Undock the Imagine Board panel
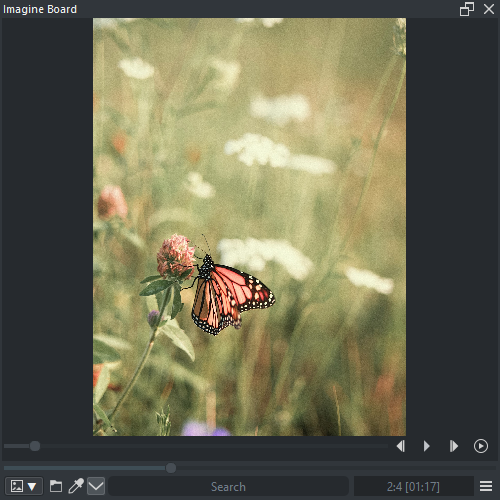Screen dimensions: 500x500 click(467, 9)
